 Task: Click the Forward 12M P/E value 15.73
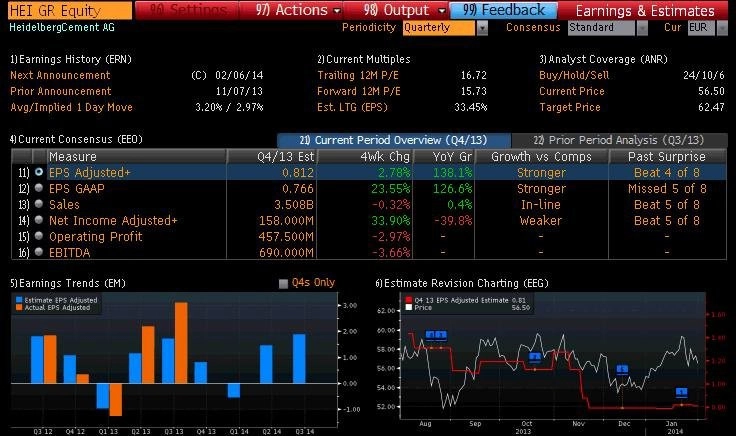point(474,91)
